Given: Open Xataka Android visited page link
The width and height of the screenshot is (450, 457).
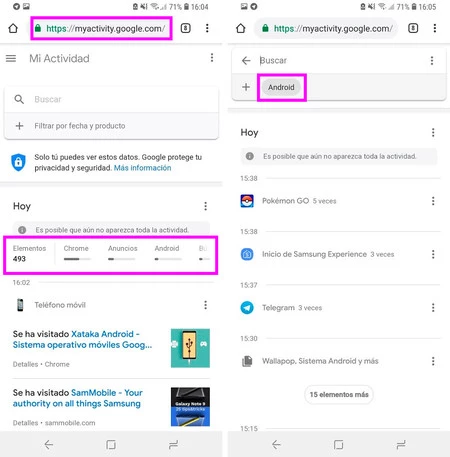Looking at the screenshot, I should pos(82,339).
